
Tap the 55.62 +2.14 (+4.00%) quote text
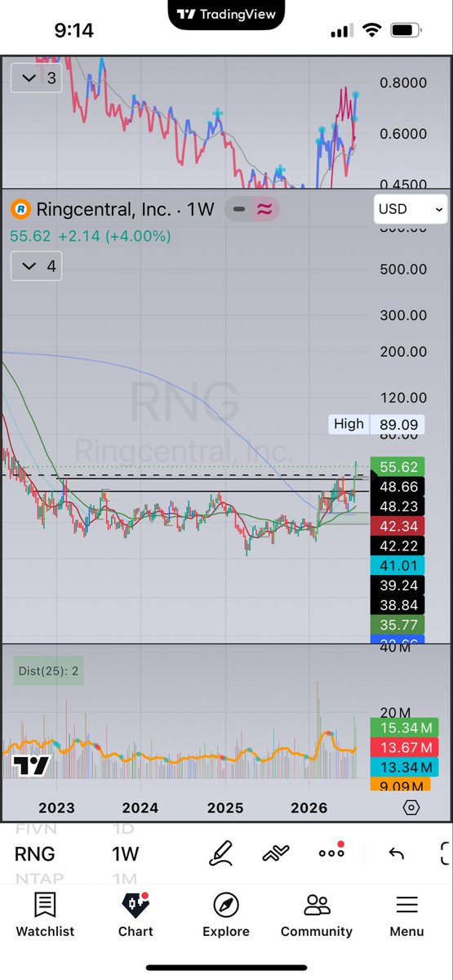91,237
